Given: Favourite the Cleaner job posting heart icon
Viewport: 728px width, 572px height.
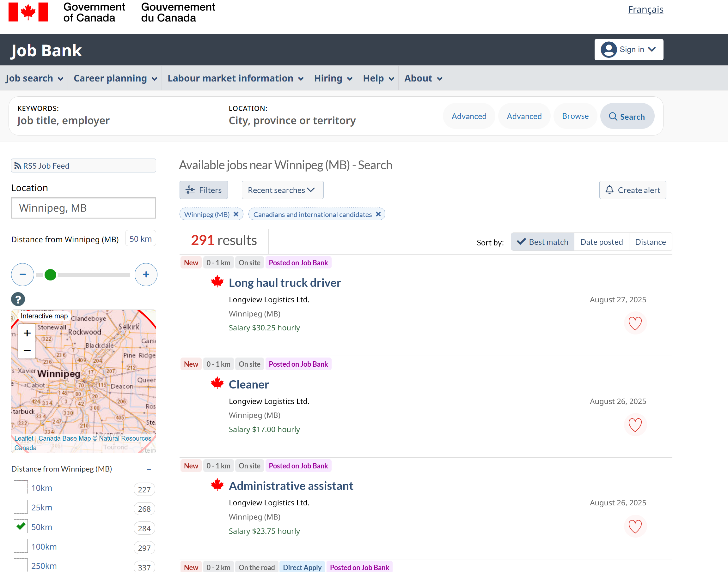Looking at the screenshot, I should click(x=634, y=425).
